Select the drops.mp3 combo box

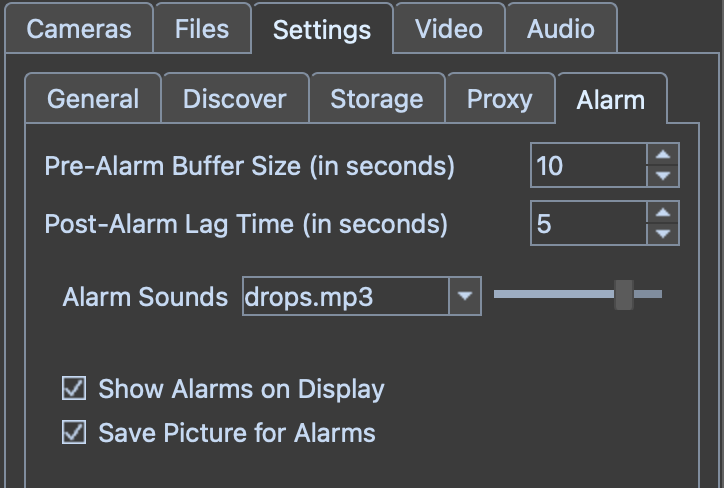coord(346,297)
